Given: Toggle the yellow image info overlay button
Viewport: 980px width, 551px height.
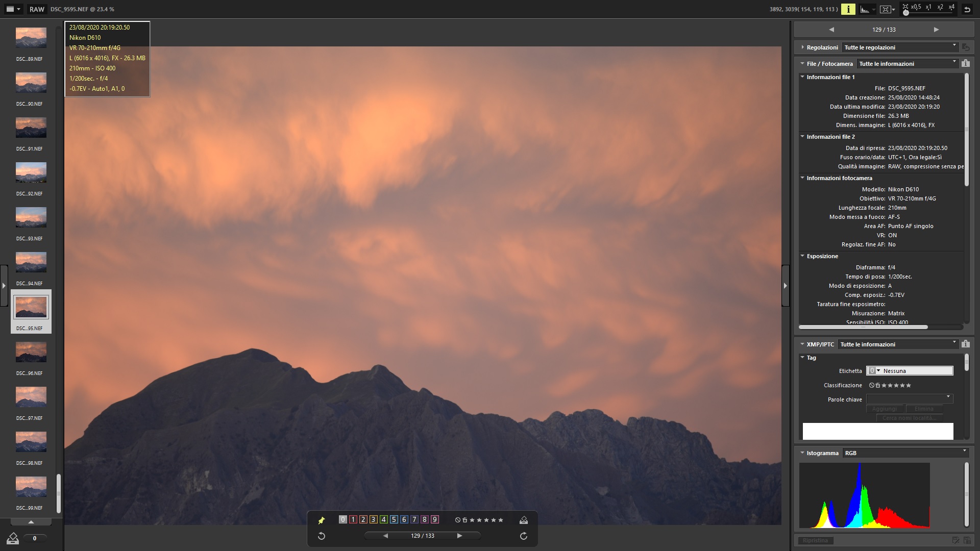Looking at the screenshot, I should (x=848, y=9).
